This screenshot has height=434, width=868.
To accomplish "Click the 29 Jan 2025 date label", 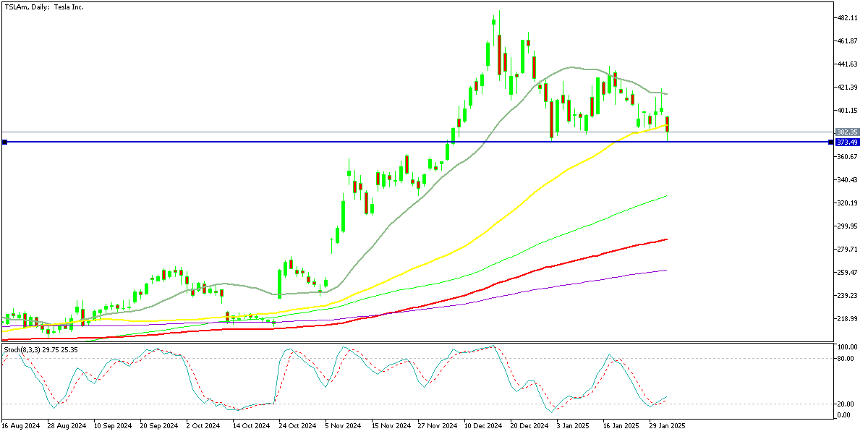I will [x=668, y=426].
